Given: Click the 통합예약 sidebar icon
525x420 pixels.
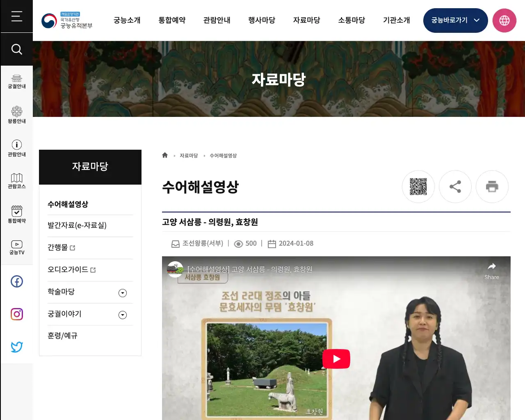Looking at the screenshot, I should click(16, 214).
